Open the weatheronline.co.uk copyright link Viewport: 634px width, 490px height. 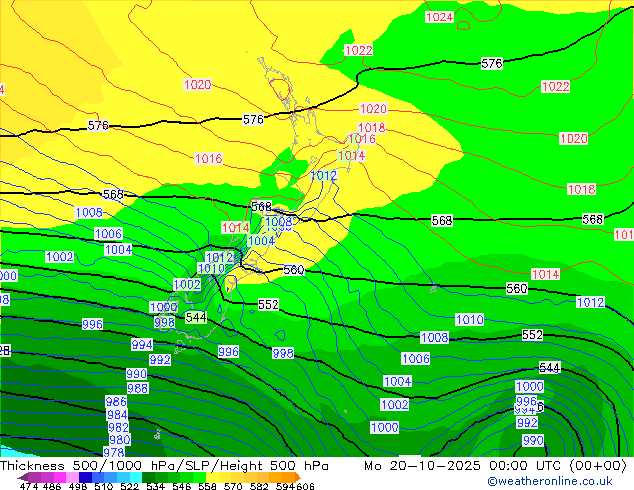pos(550,481)
